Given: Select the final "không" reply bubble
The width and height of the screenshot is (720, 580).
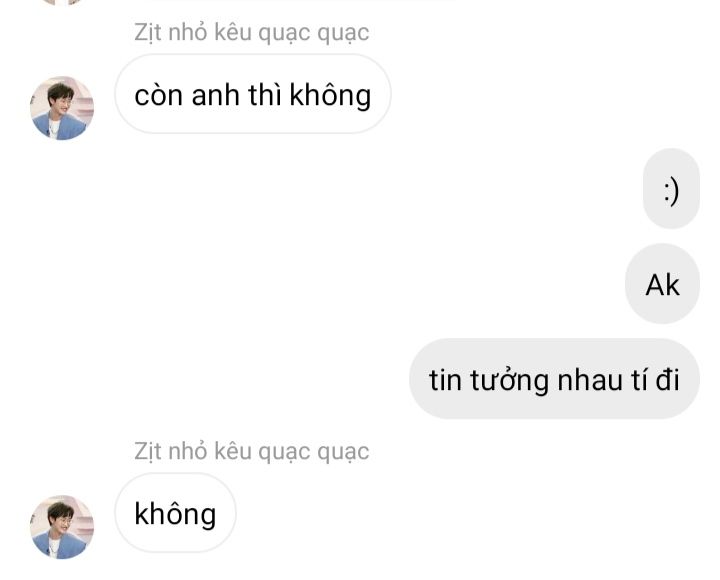Looking at the screenshot, I should (175, 513).
